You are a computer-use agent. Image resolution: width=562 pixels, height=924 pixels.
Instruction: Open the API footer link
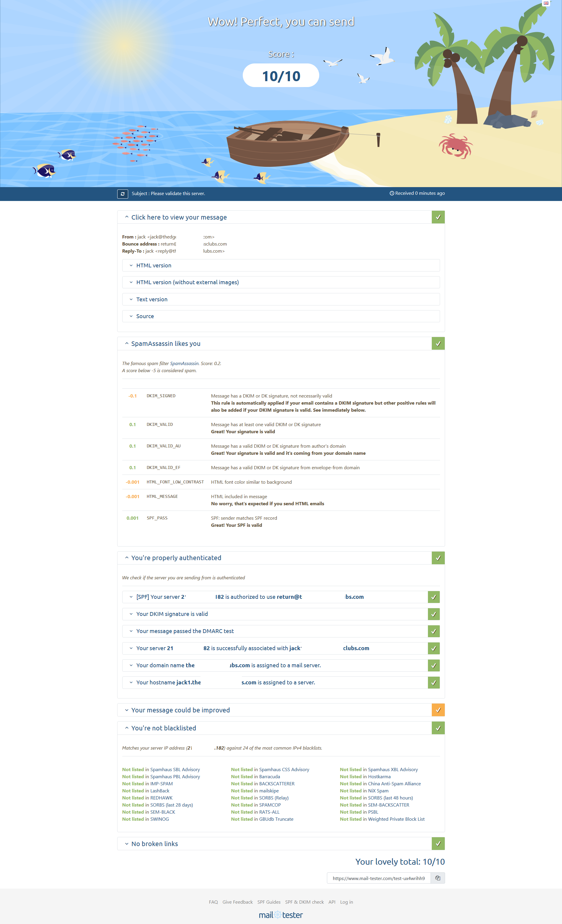332,902
